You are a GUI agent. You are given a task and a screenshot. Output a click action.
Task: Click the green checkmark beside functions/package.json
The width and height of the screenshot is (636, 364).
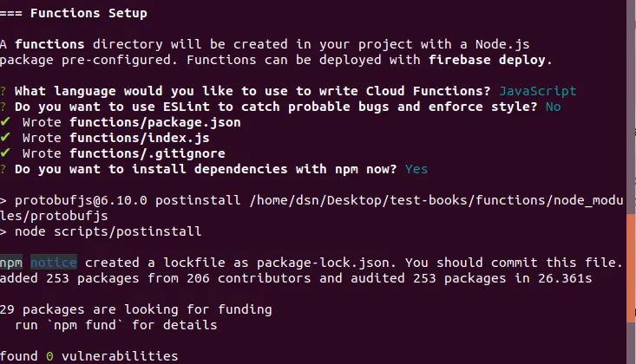coord(5,122)
